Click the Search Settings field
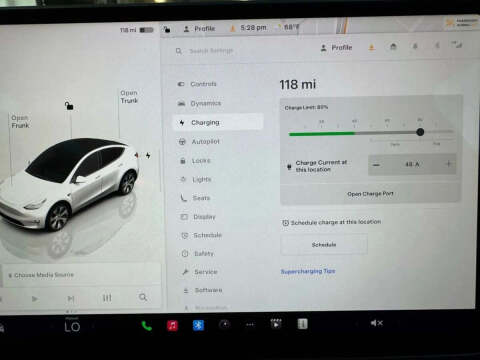 coord(211,51)
